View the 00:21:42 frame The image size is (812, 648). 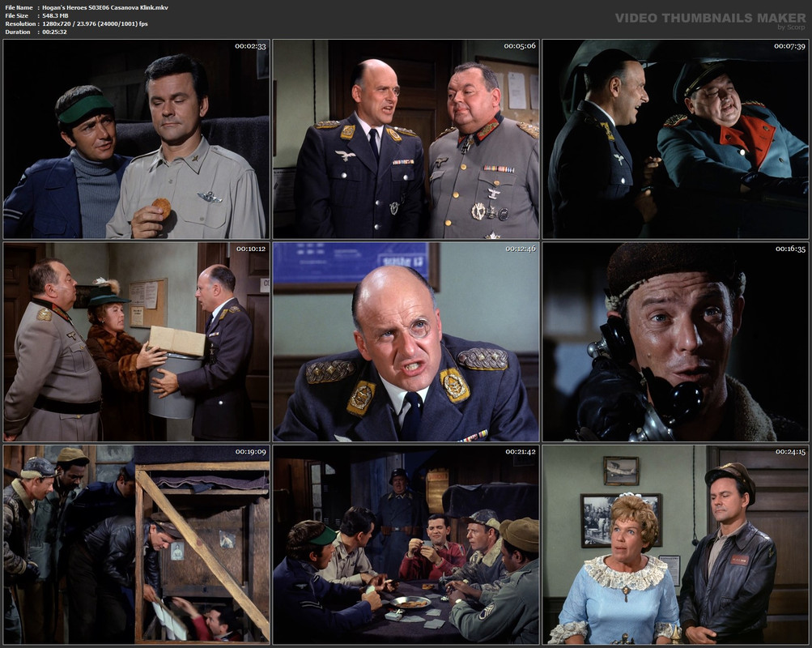coord(406,545)
